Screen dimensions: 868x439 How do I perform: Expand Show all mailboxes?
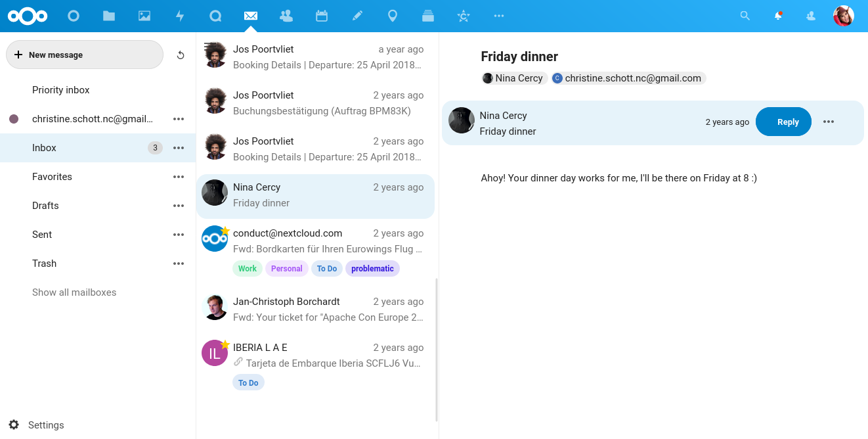(x=74, y=292)
